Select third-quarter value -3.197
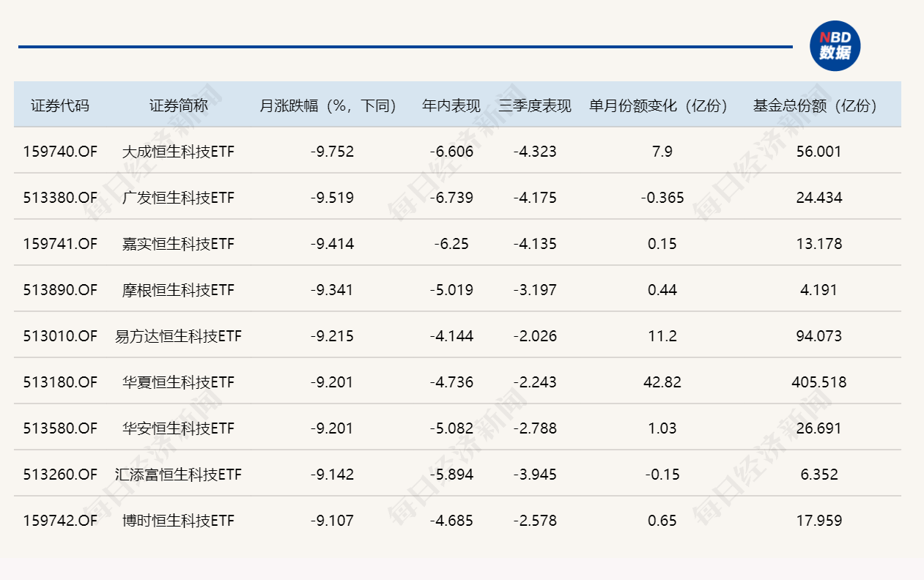The image size is (924, 580). coord(535,290)
